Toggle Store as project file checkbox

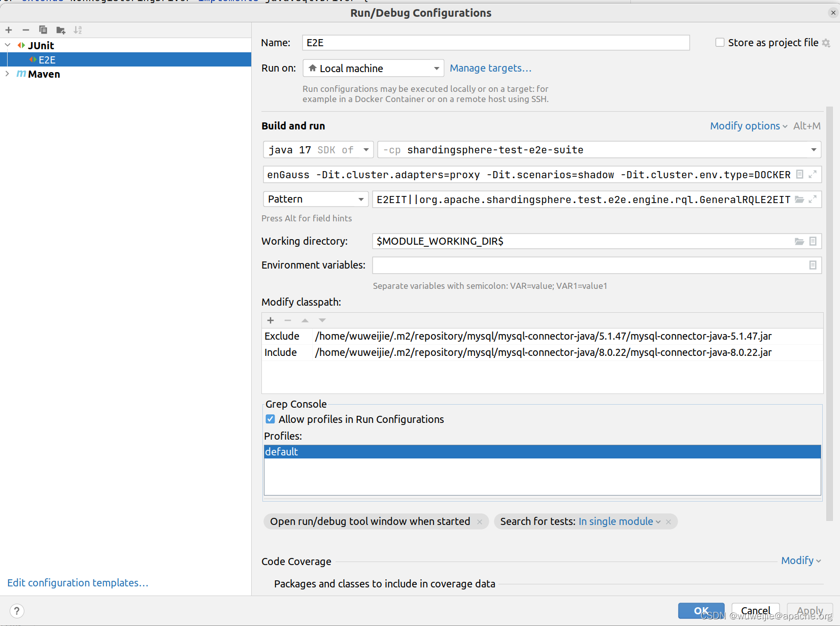click(x=720, y=43)
